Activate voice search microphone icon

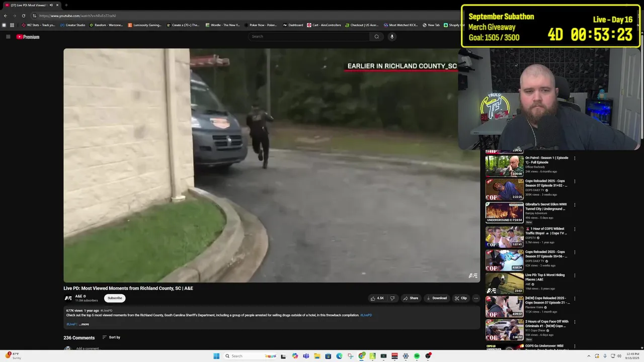pyautogui.click(x=392, y=37)
